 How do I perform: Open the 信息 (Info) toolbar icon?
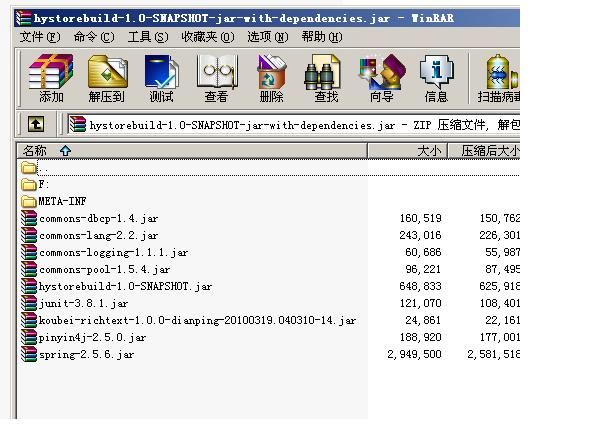point(437,72)
